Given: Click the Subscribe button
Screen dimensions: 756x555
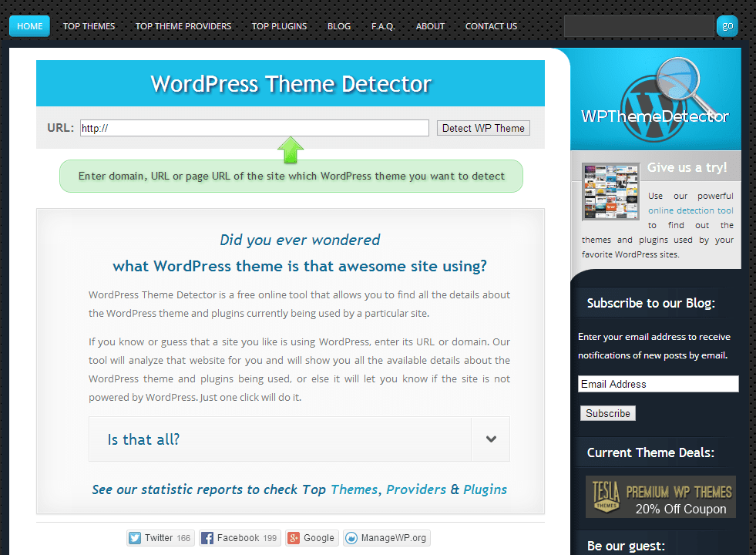Looking at the screenshot, I should pyautogui.click(x=607, y=413).
